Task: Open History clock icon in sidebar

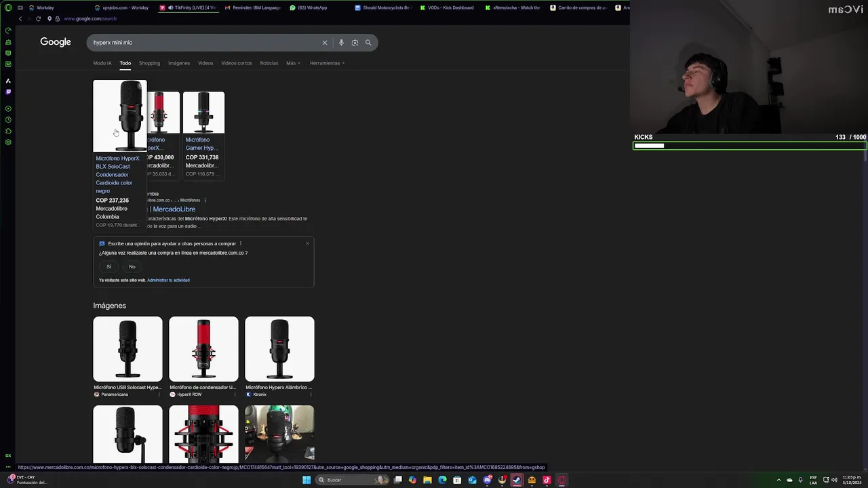Action: click(8, 120)
